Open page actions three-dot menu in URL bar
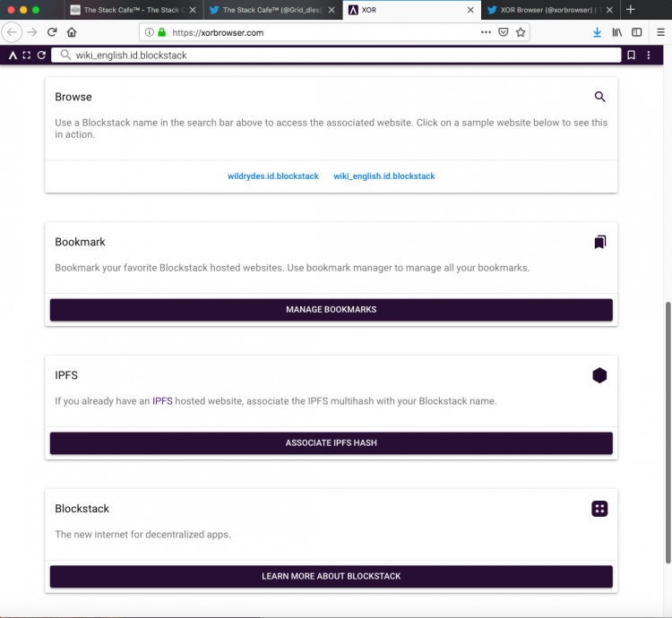The width and height of the screenshot is (672, 618). 486,32
